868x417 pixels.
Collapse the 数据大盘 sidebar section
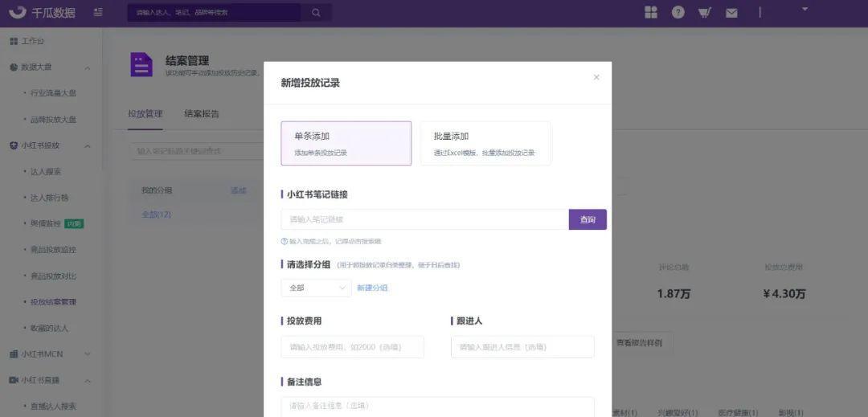pyautogui.click(x=88, y=67)
